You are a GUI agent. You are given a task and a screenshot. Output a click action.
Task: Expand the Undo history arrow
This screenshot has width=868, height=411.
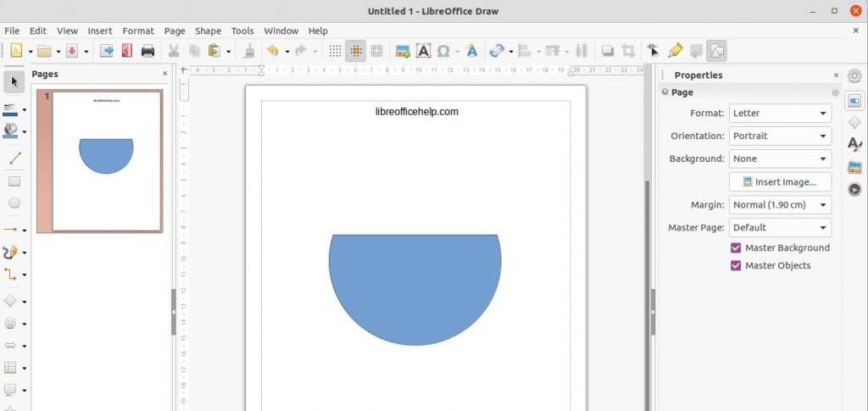[x=287, y=52]
